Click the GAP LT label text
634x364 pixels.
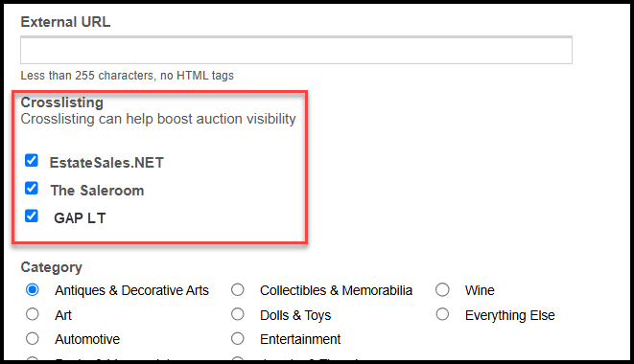click(x=80, y=218)
